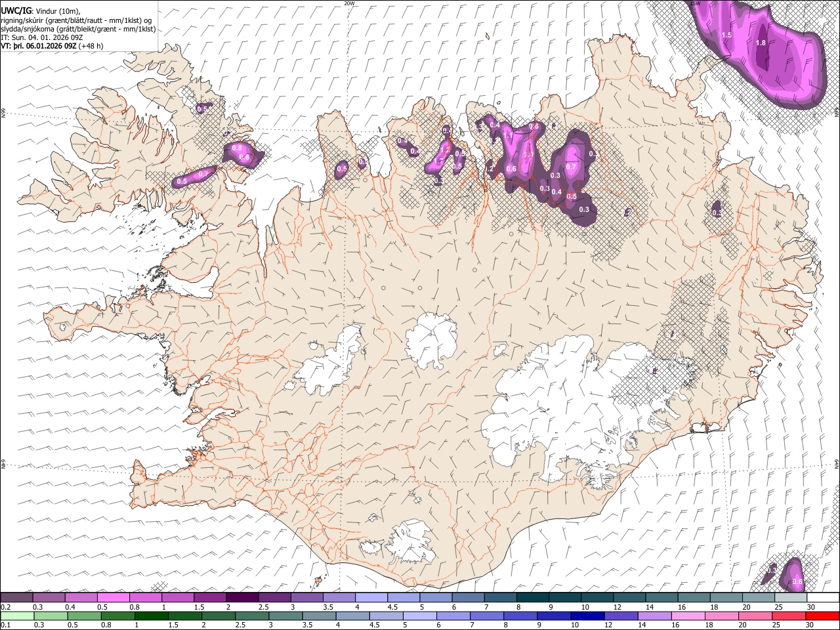Screen dimensions: 840x630
Task: Click the "UWC/IG: Vindur (10m)," title line
Action: [41, 11]
